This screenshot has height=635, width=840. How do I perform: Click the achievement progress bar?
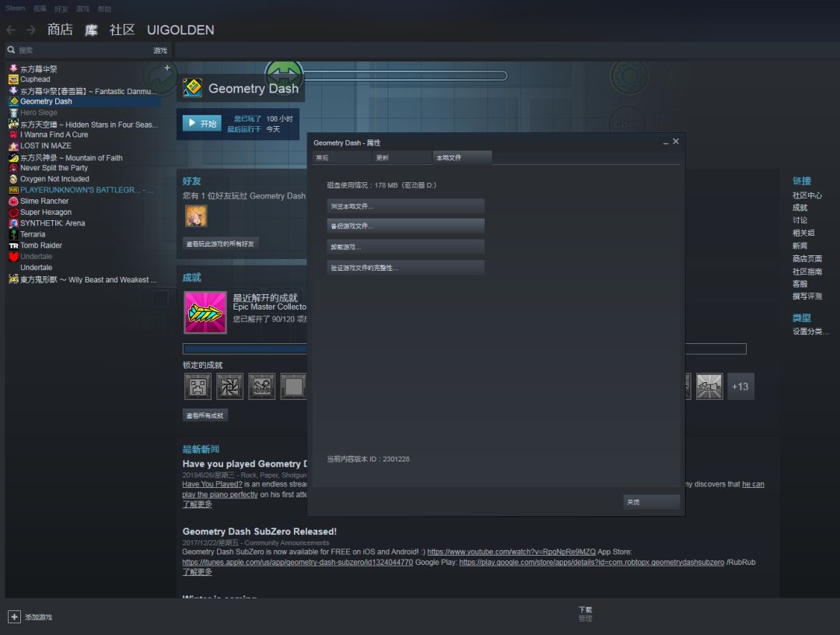click(x=464, y=349)
